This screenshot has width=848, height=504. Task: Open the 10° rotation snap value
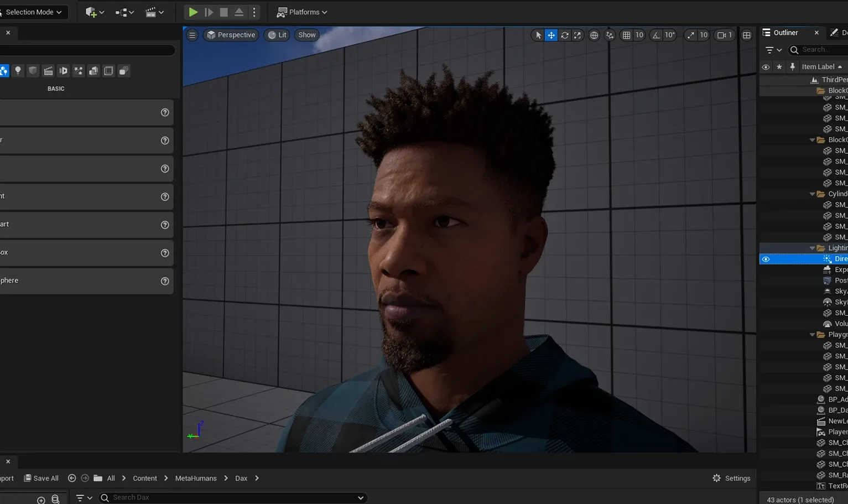pos(670,35)
